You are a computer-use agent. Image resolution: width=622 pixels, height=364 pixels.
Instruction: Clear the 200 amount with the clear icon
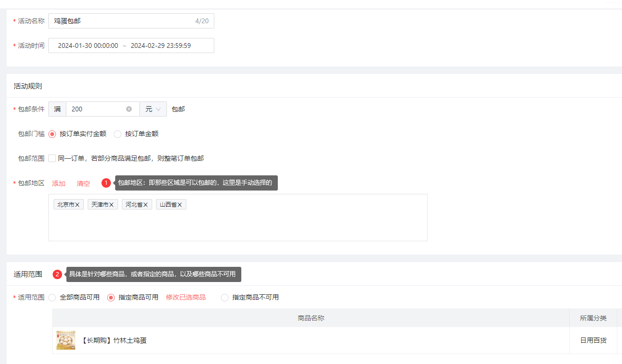click(x=129, y=109)
